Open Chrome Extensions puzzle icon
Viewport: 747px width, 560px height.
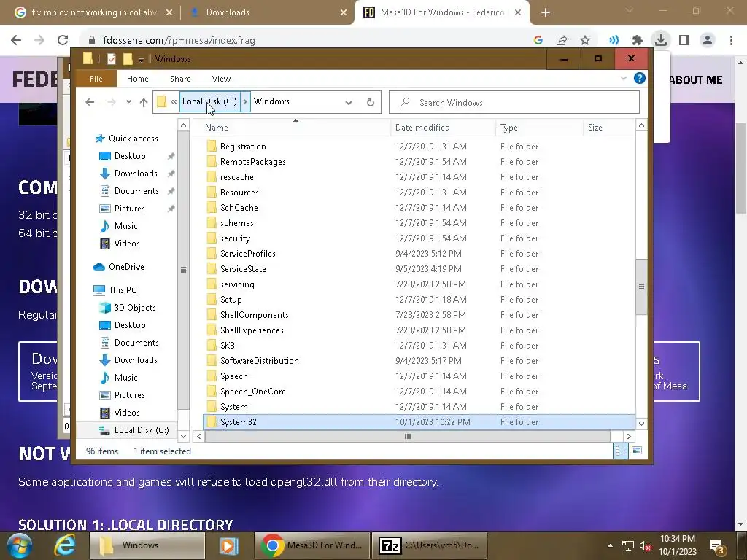coord(637,41)
